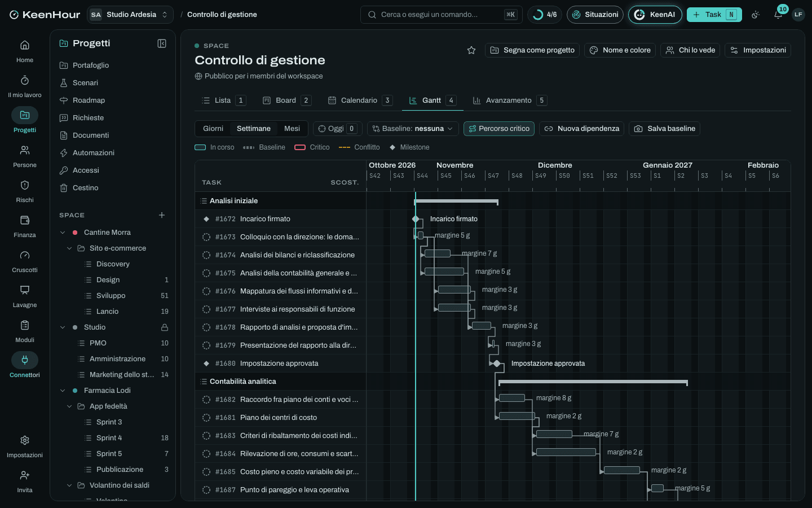Open Cruscotti gauge icon
The width and height of the screenshot is (812, 508).
pos(25,255)
